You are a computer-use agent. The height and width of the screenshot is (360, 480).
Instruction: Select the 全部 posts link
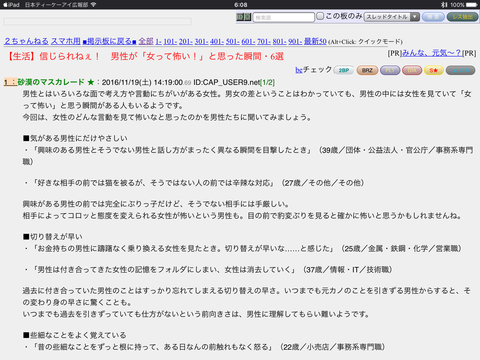coord(146,41)
